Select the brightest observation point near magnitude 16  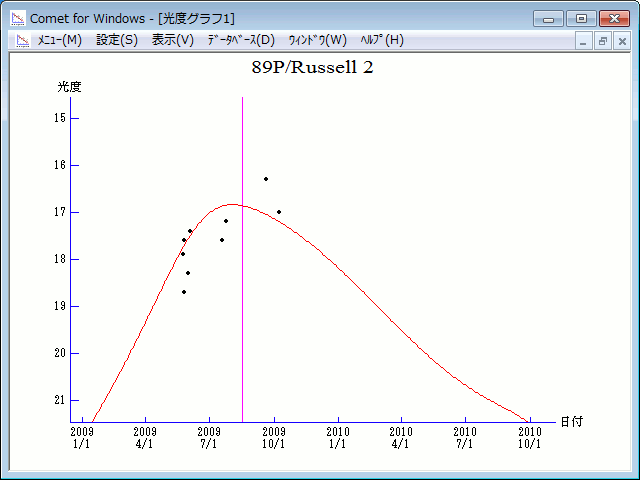(x=266, y=179)
